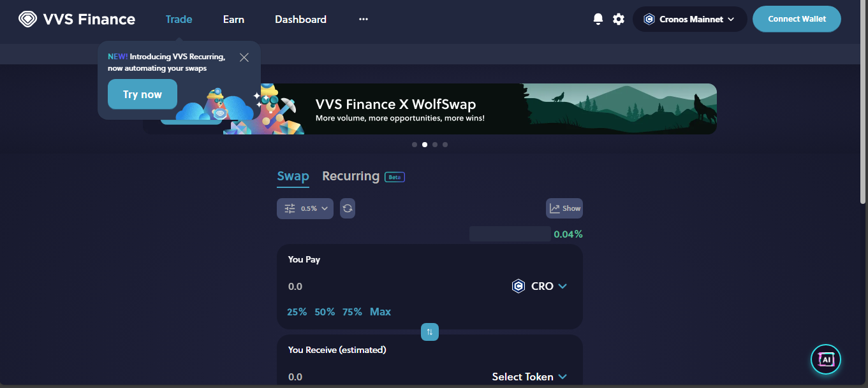The height and width of the screenshot is (388, 868).
Task: Open the Earn menu
Action: (233, 19)
